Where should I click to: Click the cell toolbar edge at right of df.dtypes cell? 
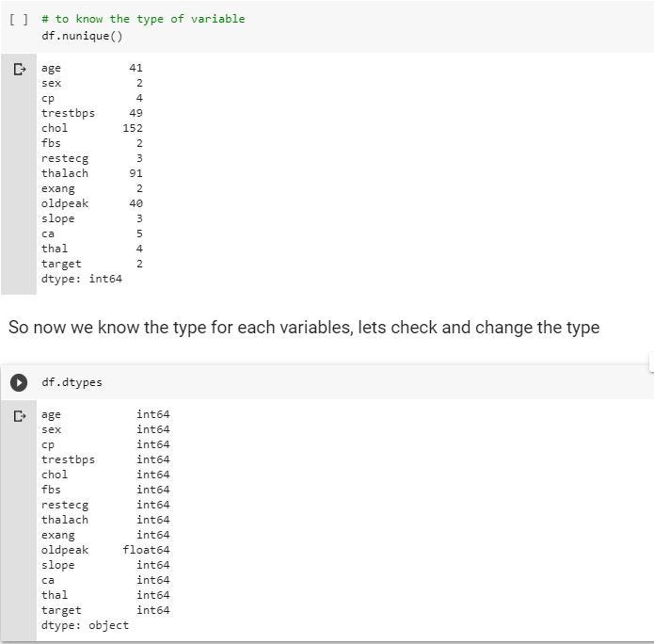click(650, 363)
